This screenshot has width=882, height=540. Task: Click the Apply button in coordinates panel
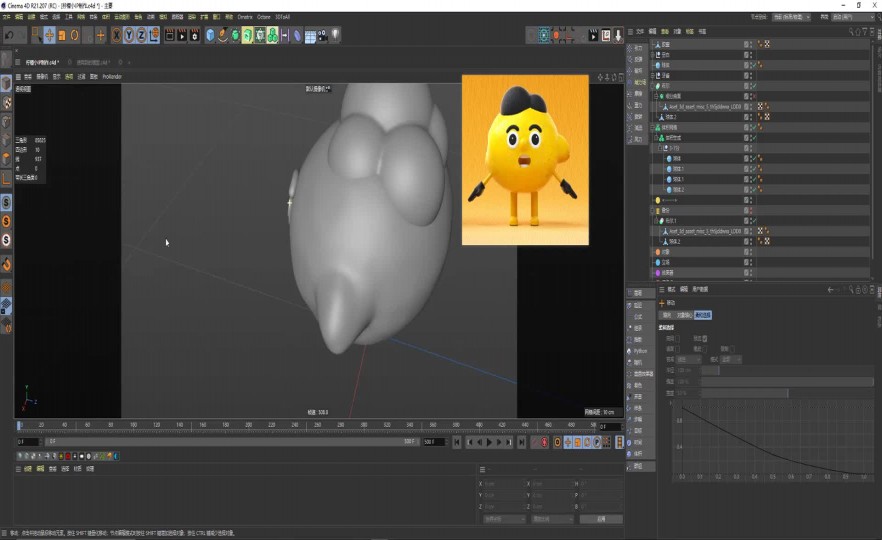point(601,519)
